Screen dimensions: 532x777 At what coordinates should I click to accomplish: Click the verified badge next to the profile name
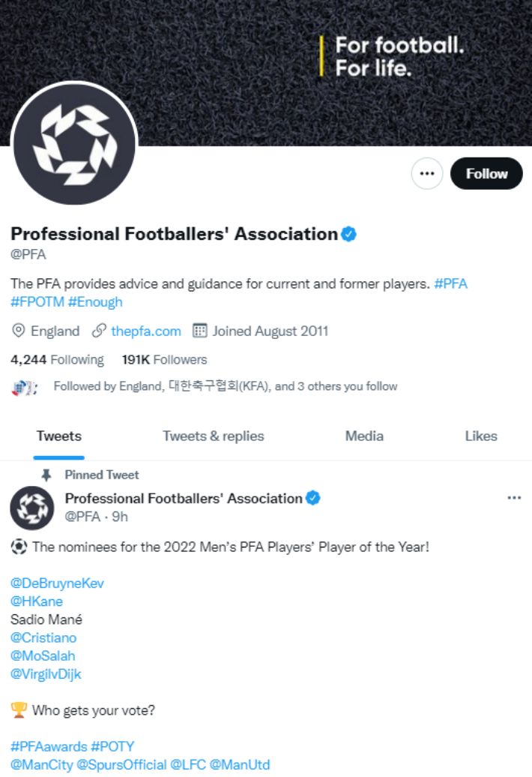click(348, 233)
